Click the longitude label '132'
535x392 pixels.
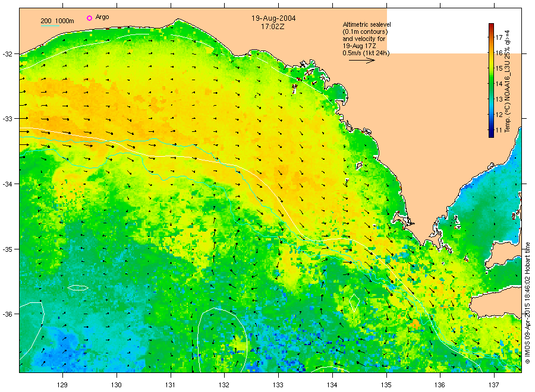click(x=224, y=385)
